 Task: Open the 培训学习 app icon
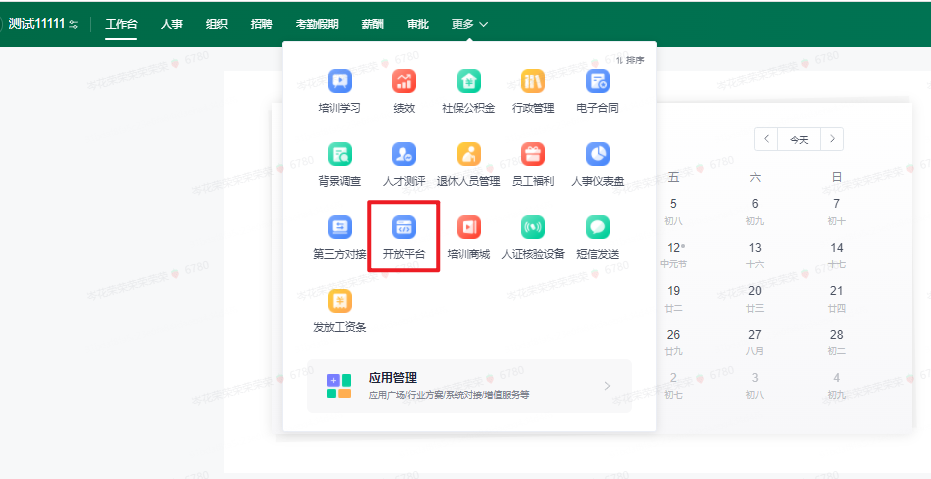click(x=340, y=81)
